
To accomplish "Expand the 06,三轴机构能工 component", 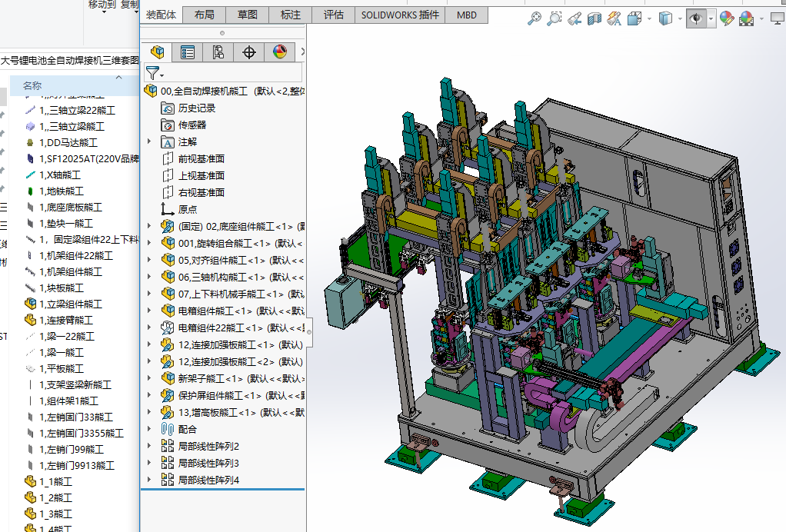I will point(149,277).
